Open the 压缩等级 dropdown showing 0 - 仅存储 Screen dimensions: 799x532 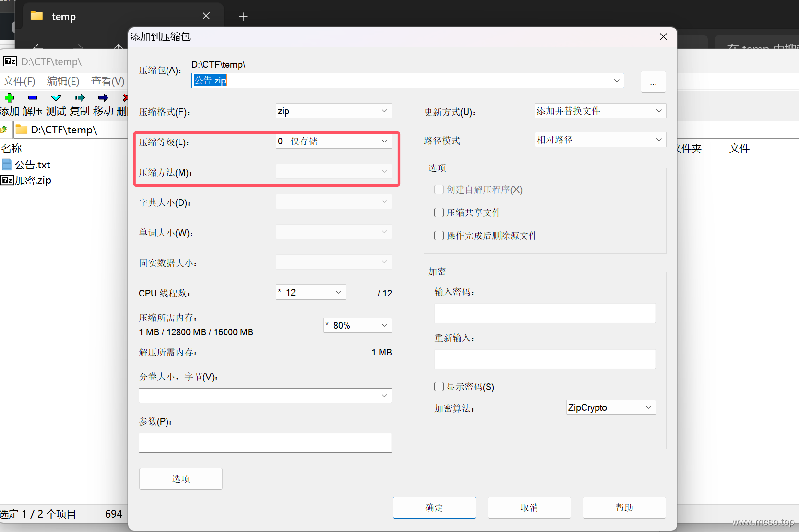(334, 141)
